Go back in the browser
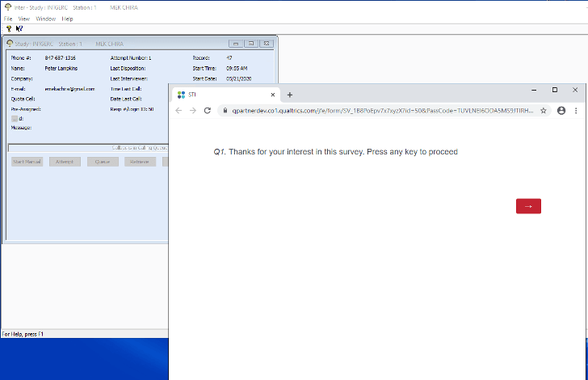This screenshot has height=380, width=588. coord(178,111)
